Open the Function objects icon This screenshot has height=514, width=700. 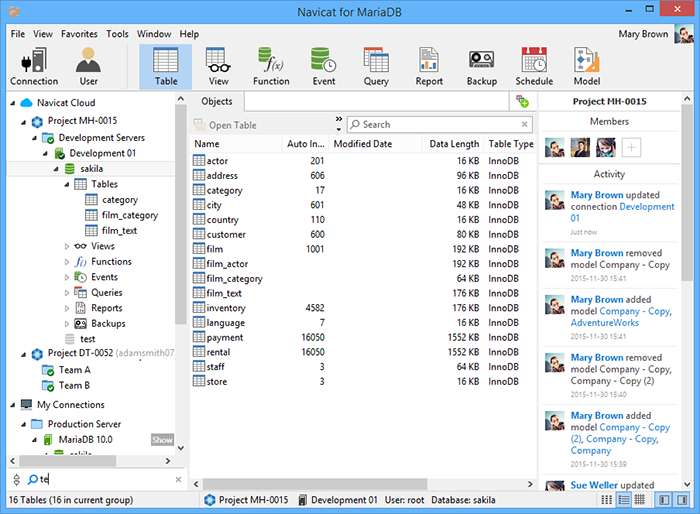(271, 67)
